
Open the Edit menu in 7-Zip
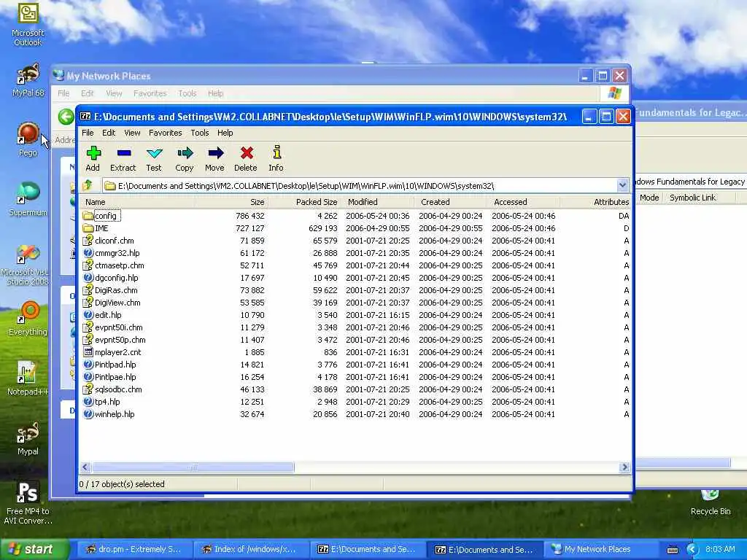click(109, 133)
